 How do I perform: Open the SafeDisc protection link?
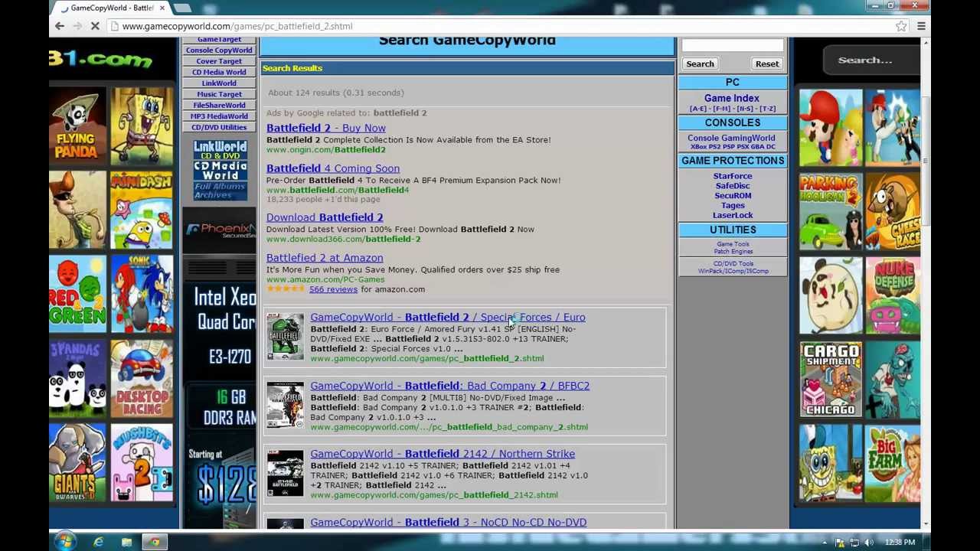[733, 186]
